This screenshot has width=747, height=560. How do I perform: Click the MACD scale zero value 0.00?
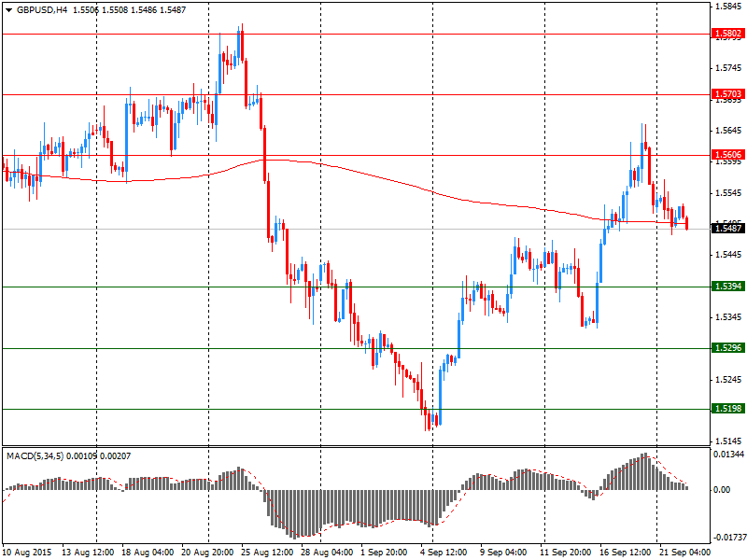click(722, 489)
